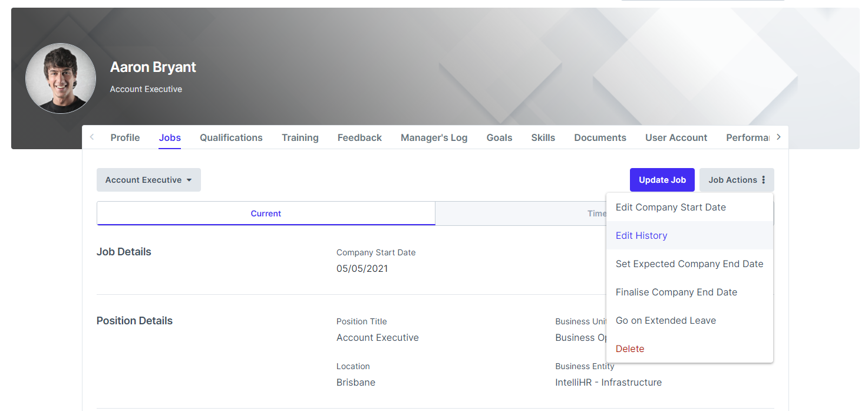868x411 pixels.
Task: Open the Qualifications tab
Action: pos(231,137)
